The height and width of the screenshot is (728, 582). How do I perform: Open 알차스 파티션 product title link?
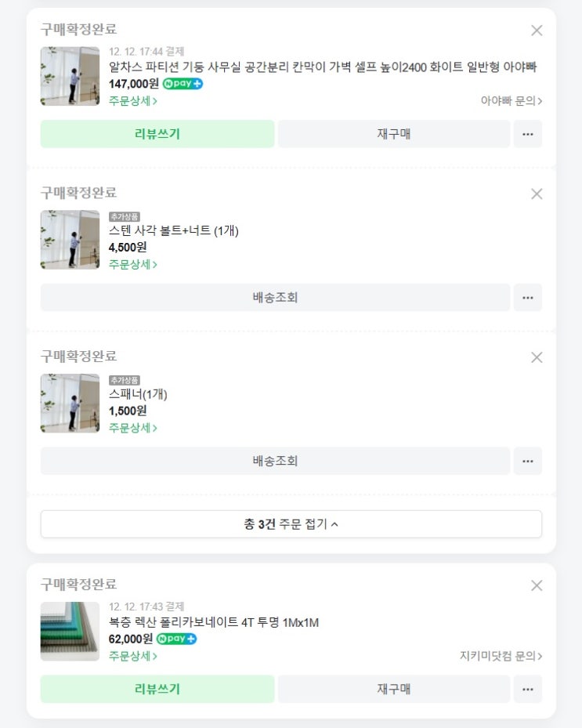point(322,67)
